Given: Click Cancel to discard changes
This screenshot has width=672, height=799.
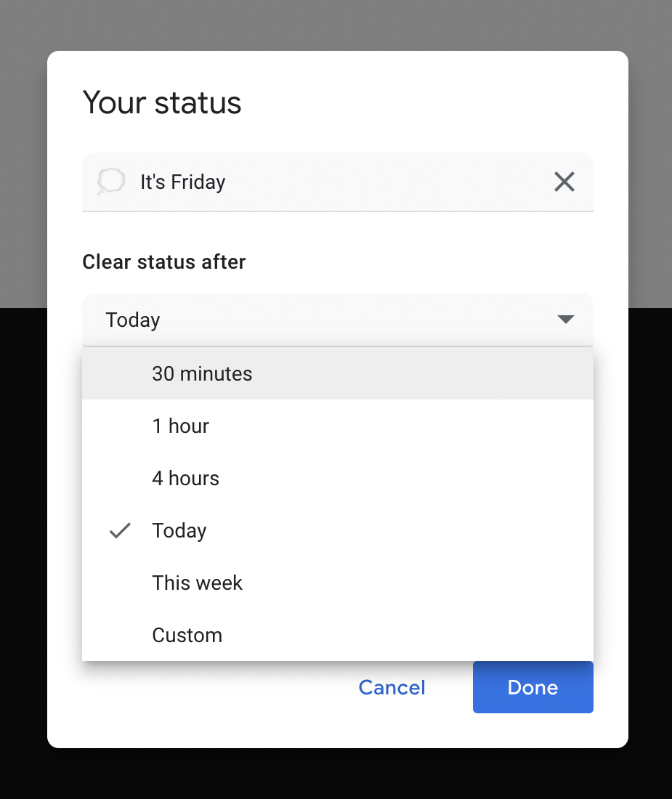Looking at the screenshot, I should coord(392,687).
